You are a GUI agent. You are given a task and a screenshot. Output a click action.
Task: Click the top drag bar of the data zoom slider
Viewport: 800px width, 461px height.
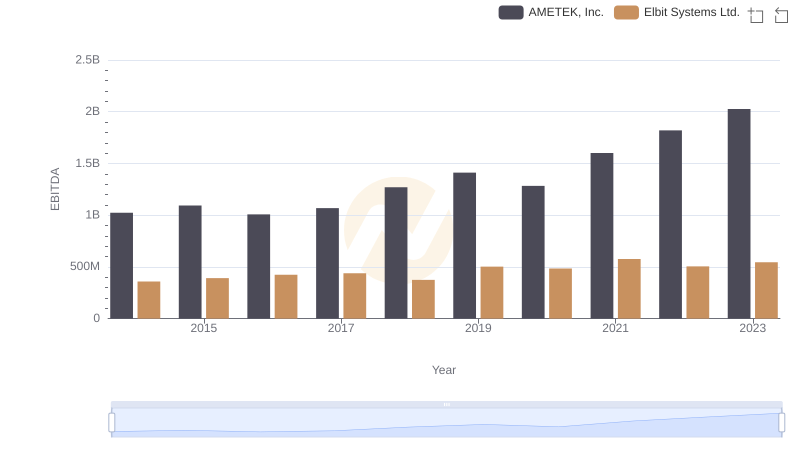446,404
